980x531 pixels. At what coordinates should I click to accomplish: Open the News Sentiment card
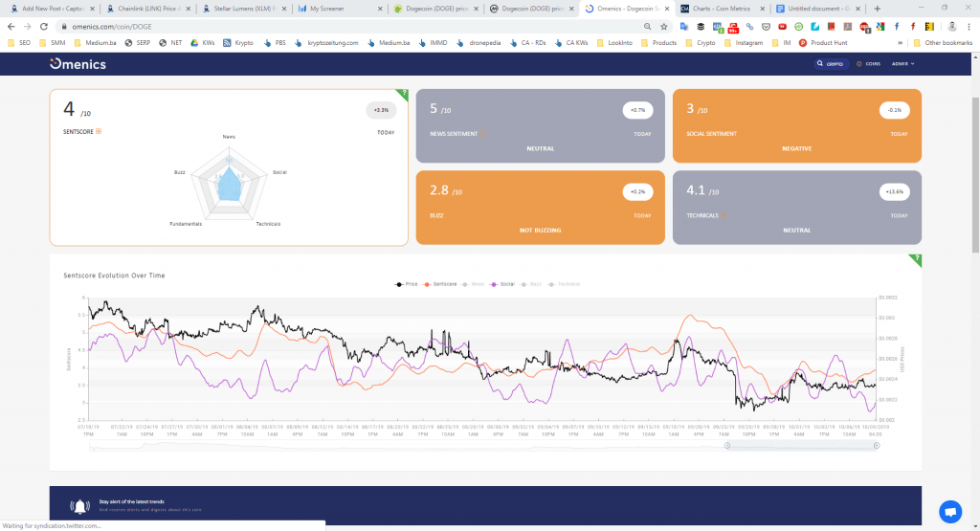[x=540, y=125]
